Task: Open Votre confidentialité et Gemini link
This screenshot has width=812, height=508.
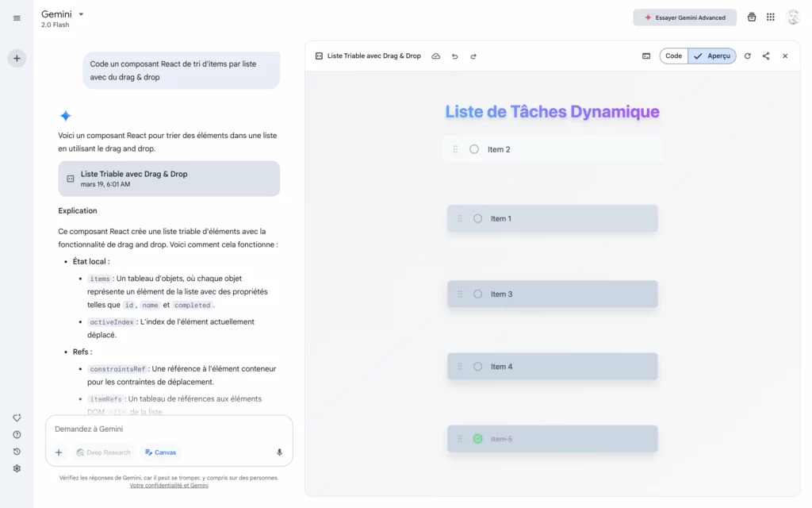Action: tap(169, 486)
